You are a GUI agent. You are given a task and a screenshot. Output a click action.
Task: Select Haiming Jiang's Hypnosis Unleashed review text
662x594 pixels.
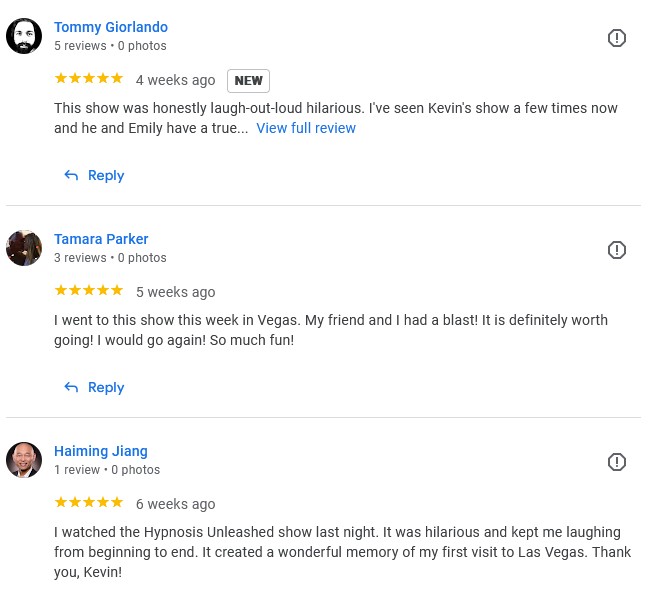coord(340,554)
